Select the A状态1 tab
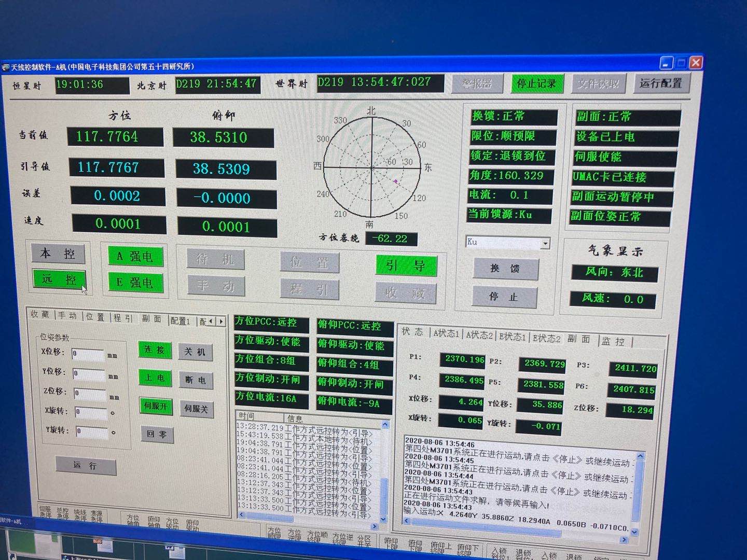This screenshot has height=560, width=747. coord(446,333)
